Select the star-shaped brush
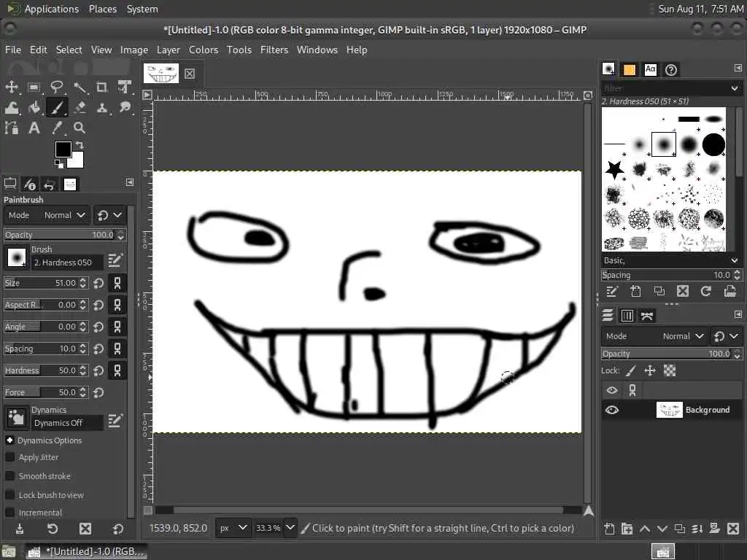Image resolution: width=747 pixels, height=560 pixels. point(614,169)
